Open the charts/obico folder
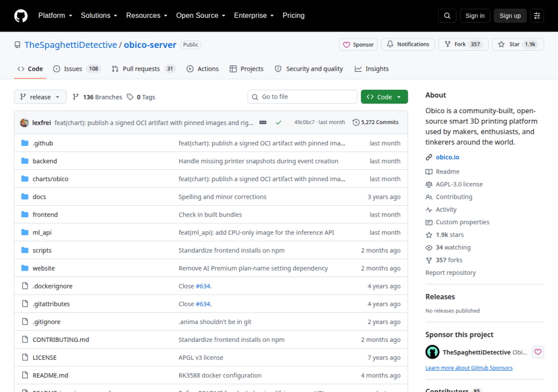The height and width of the screenshot is (392, 558). coord(50,179)
